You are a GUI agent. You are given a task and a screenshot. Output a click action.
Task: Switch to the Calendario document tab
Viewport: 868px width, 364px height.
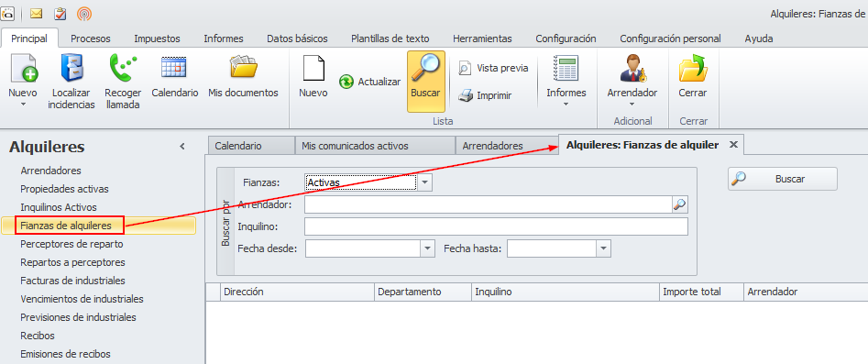[251, 146]
